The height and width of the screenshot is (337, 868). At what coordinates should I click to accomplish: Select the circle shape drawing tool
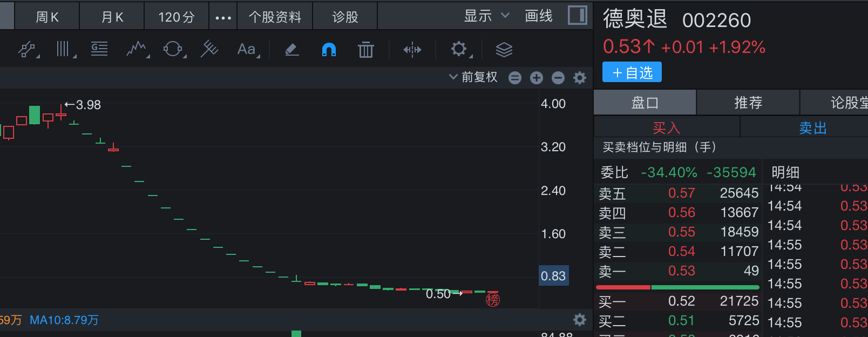(173, 50)
